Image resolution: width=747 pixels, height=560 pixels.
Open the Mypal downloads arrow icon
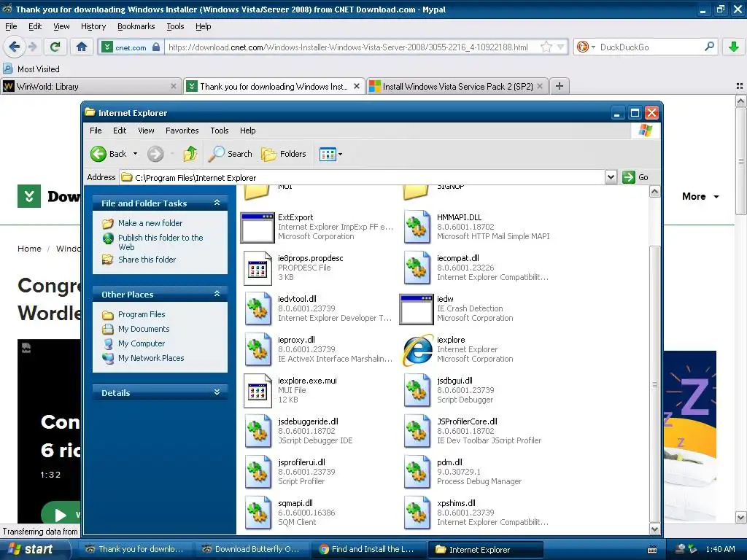pyautogui.click(x=734, y=47)
